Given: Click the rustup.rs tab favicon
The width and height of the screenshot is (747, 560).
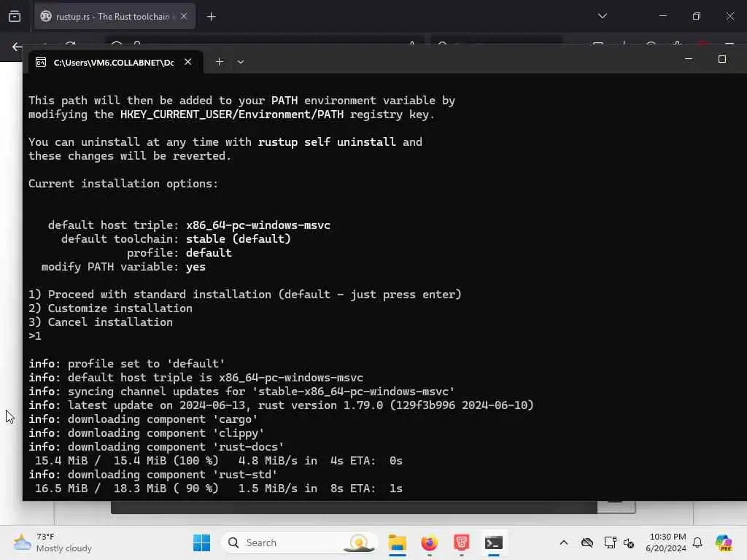Looking at the screenshot, I should click(x=46, y=17).
